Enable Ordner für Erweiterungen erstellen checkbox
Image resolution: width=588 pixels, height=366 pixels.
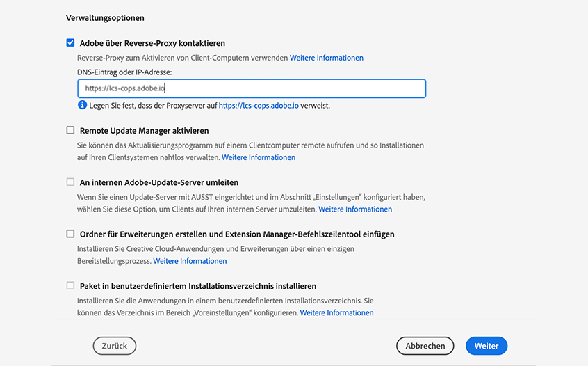70,234
